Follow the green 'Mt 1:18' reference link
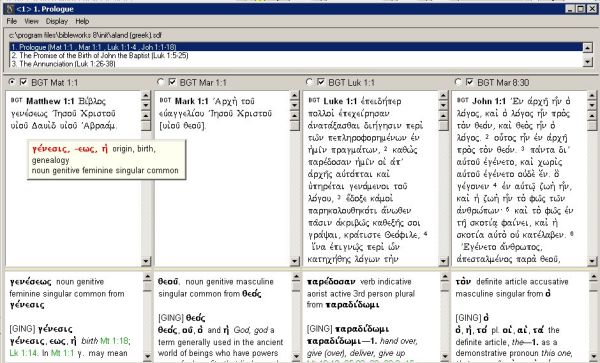Screen dimensions: 600x363 [x=114, y=341]
